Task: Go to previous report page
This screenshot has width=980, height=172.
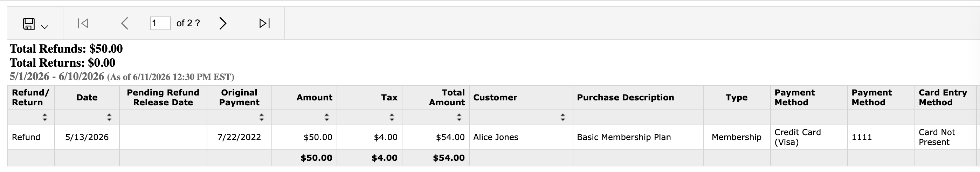Action: pos(124,23)
